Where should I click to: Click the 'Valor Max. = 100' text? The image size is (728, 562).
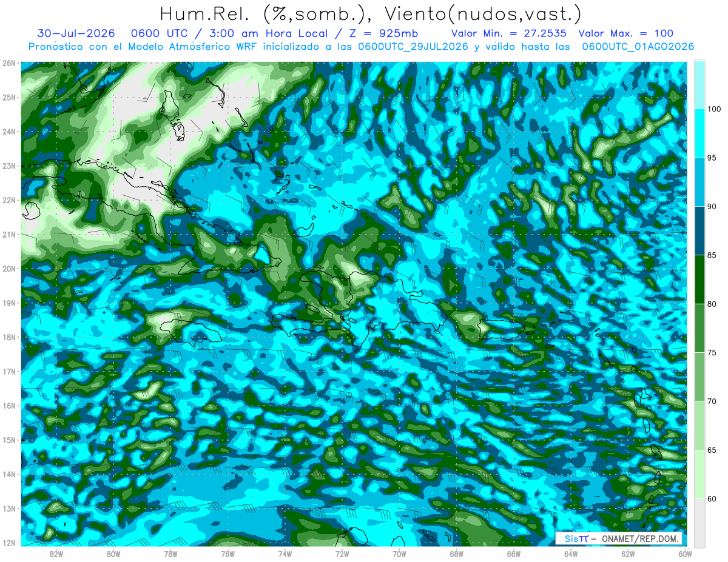pyautogui.click(x=626, y=33)
